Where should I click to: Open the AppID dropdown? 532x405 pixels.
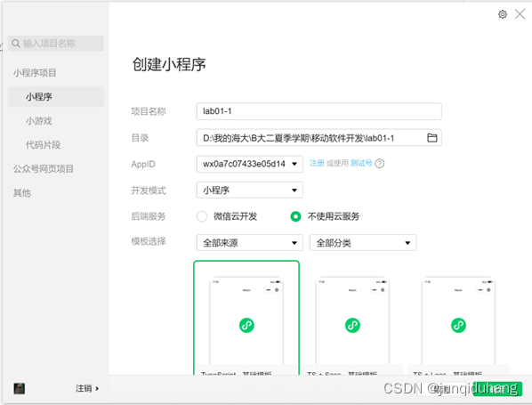[250, 164]
